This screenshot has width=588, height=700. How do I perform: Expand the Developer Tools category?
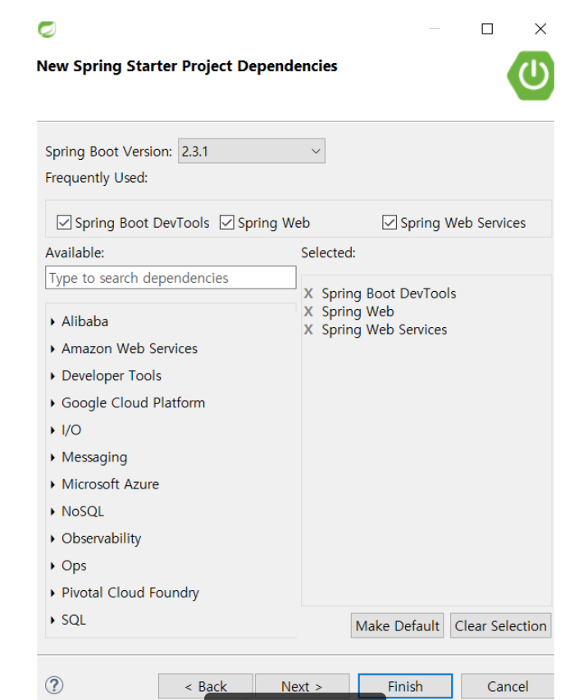coord(52,376)
